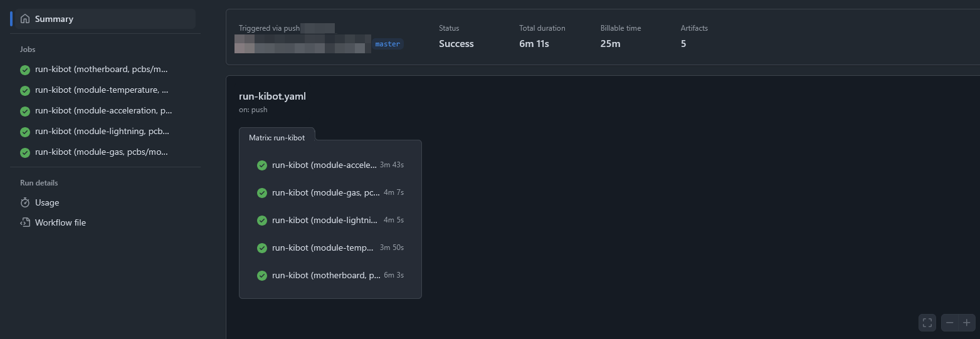
Task: Click the fullscreen graph icon
Action: 927,323
